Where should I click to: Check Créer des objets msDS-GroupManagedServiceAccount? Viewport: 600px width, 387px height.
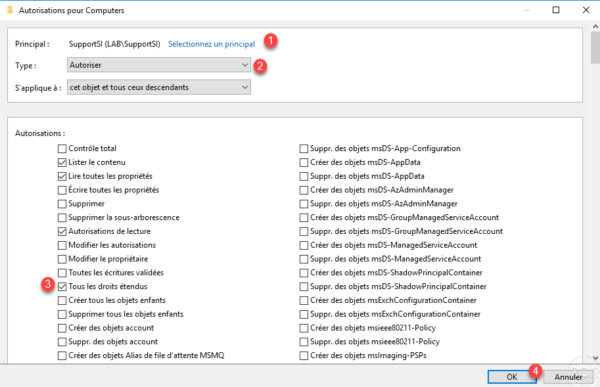click(x=304, y=217)
